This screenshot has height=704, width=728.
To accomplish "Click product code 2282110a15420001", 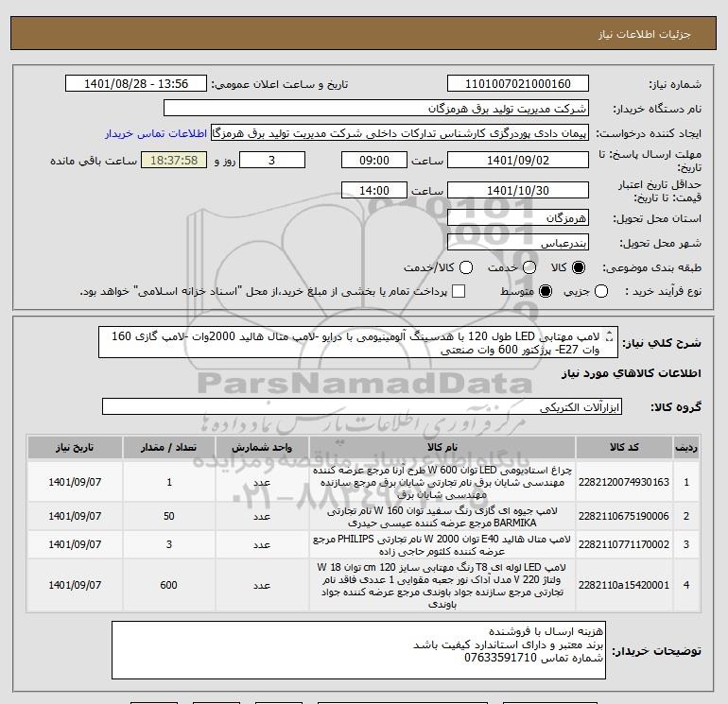I will click(624, 585).
